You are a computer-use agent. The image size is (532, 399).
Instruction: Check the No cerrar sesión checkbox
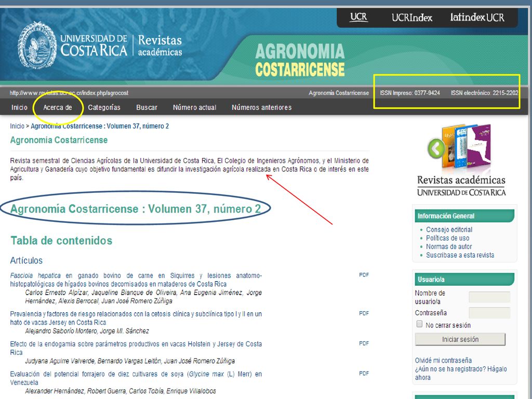point(419,324)
